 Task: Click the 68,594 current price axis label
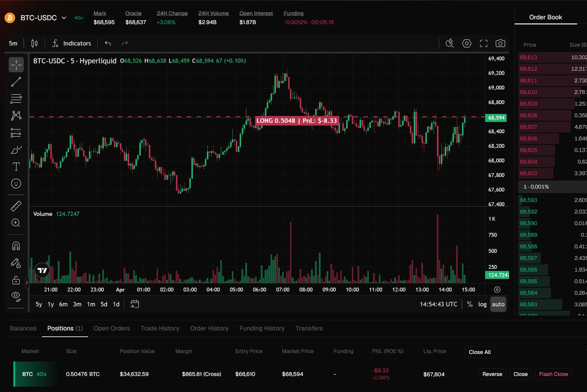pos(496,118)
